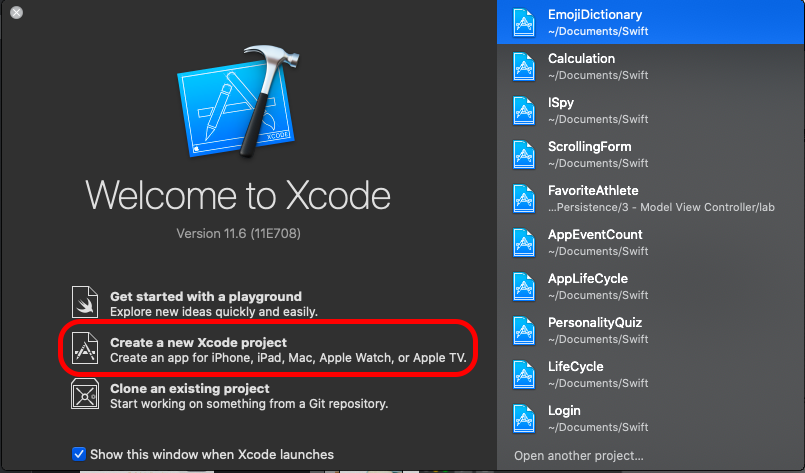The width and height of the screenshot is (805, 473).
Task: Close the Welcome to Xcode window
Action: tap(16, 12)
